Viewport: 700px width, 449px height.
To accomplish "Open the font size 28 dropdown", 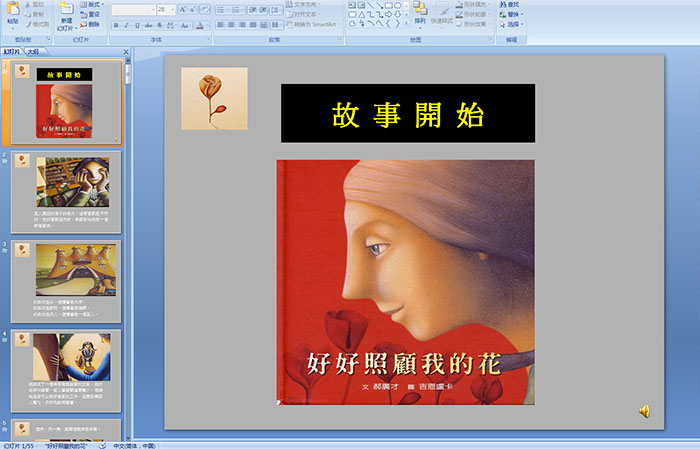I will click(x=166, y=9).
